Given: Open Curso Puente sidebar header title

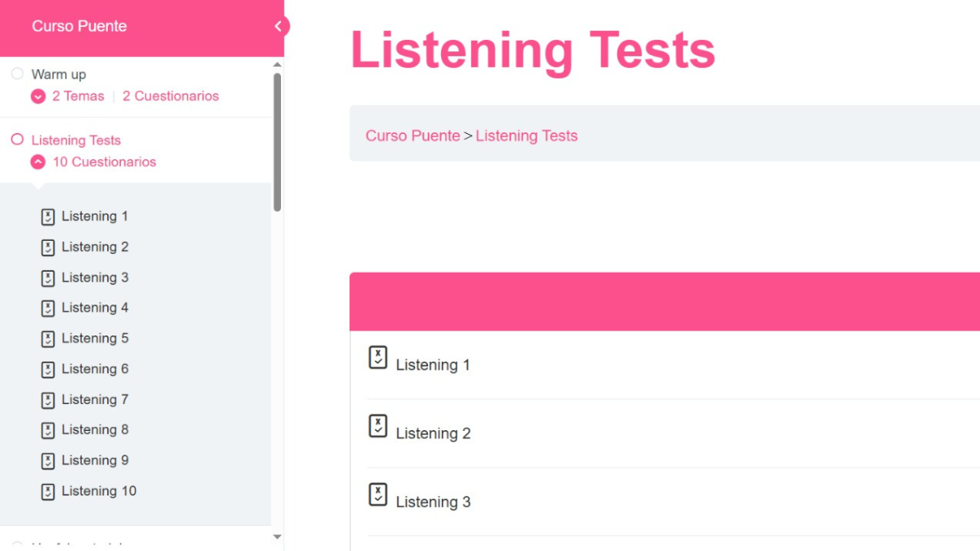Looking at the screenshot, I should coord(79,26).
